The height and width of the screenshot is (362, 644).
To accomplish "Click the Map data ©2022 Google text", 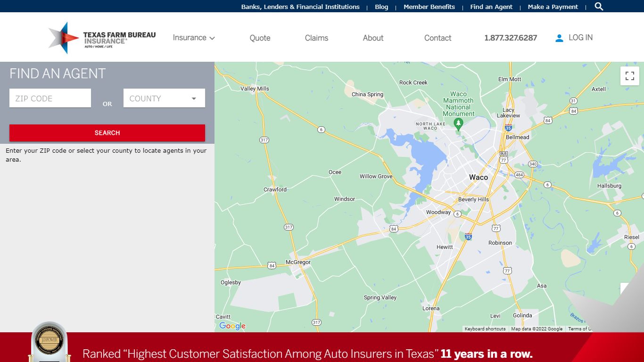I will pyautogui.click(x=537, y=329).
